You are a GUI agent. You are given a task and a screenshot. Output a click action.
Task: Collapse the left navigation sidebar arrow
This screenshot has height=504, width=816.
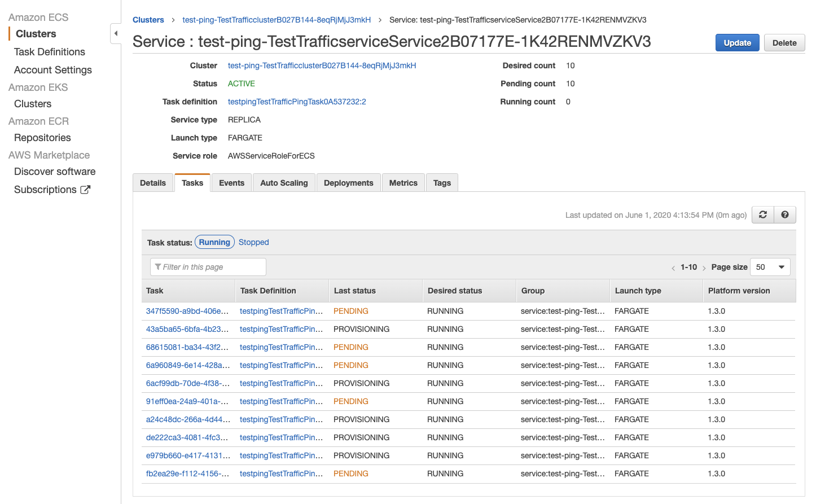[116, 33]
